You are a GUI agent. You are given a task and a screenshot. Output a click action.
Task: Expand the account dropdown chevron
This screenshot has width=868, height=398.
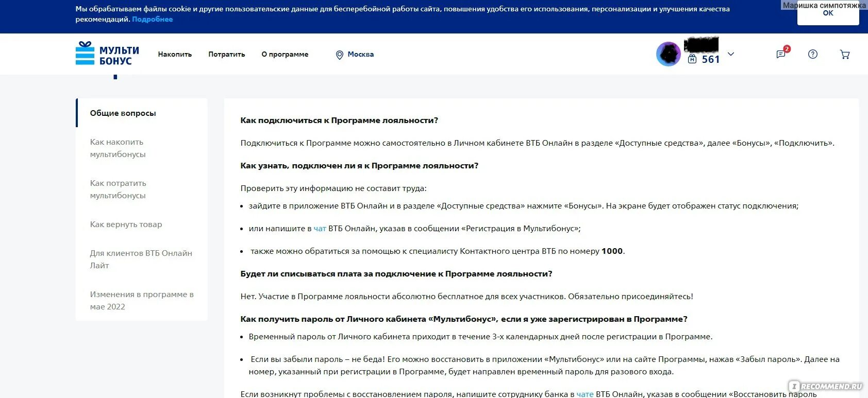click(730, 54)
